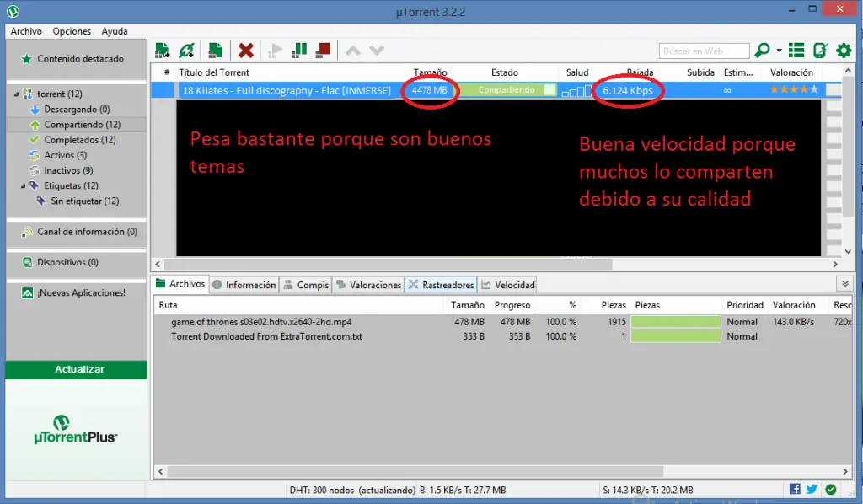This screenshot has height=504, width=863.
Task: Click torrent list scroll-up arrow
Action: point(848,71)
